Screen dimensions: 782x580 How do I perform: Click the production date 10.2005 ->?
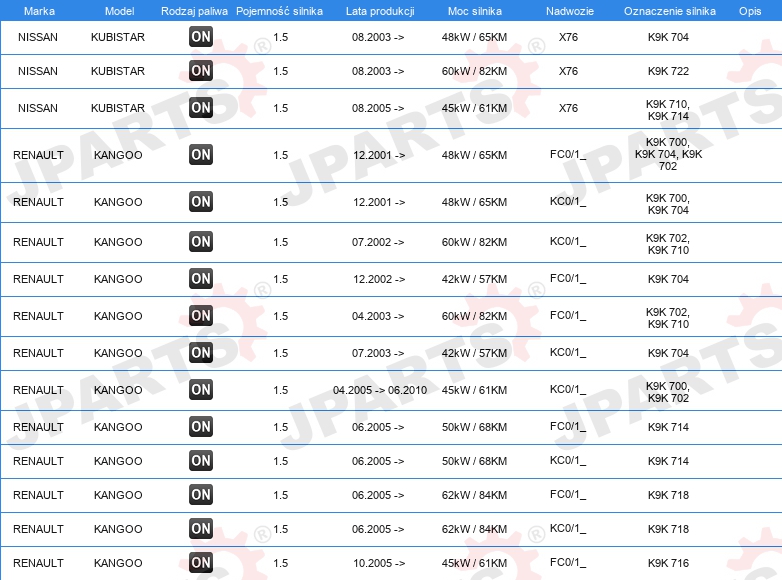379,563
